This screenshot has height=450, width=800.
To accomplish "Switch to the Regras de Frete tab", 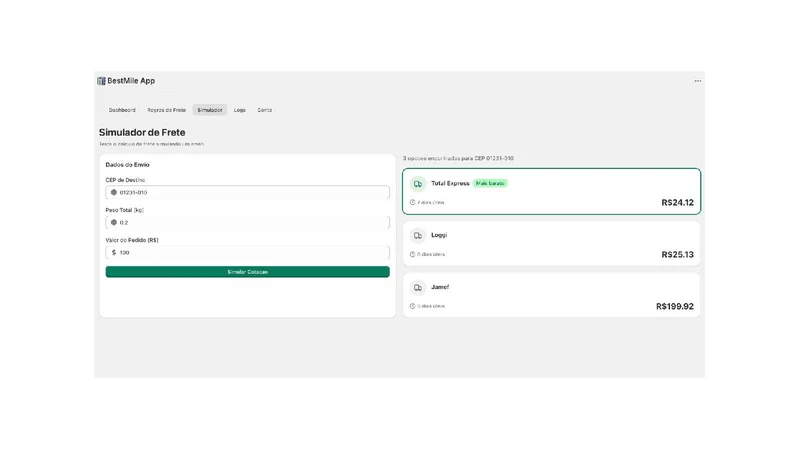I will point(166,110).
